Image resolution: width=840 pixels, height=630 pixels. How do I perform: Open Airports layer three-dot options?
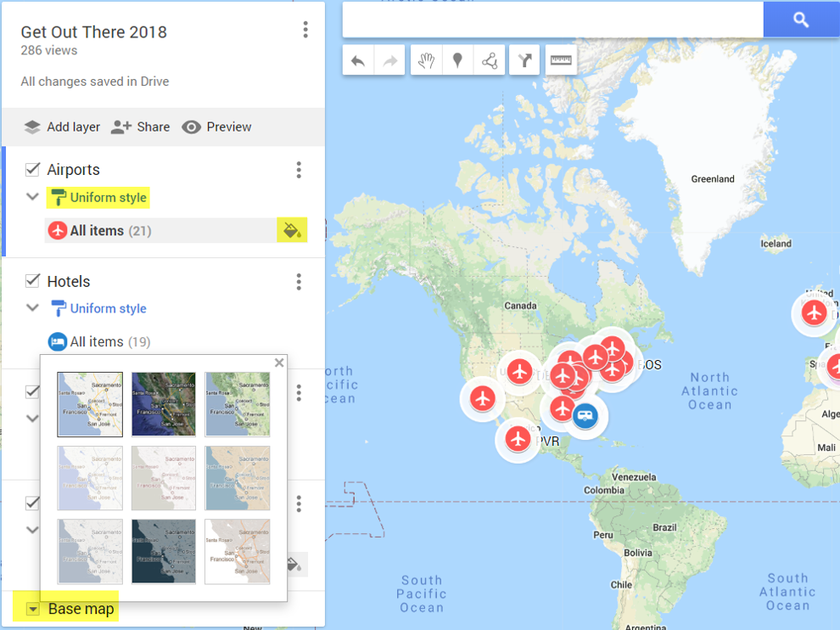pos(299,170)
